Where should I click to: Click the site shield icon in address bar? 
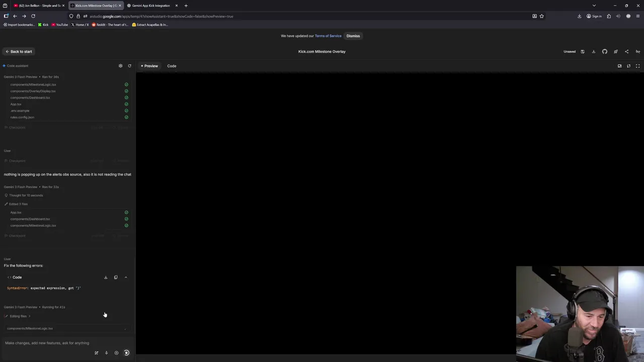click(x=71, y=16)
